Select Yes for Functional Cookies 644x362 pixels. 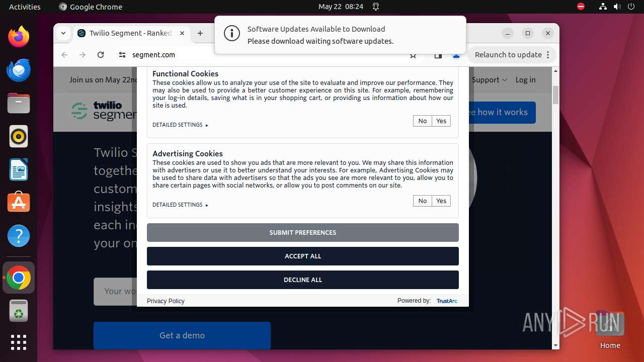tap(441, 121)
